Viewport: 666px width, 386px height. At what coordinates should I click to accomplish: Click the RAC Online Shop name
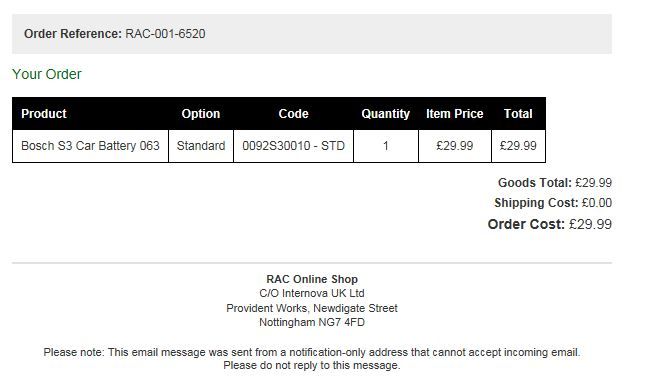312,279
